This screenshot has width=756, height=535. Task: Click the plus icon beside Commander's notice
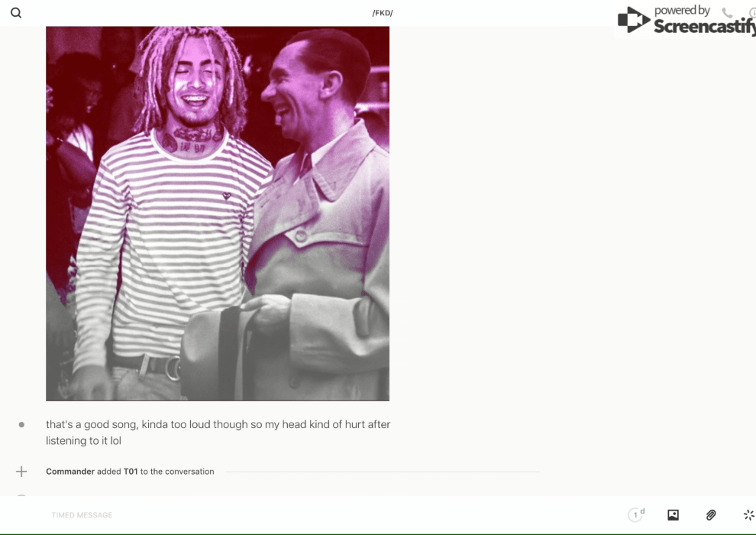(x=21, y=472)
